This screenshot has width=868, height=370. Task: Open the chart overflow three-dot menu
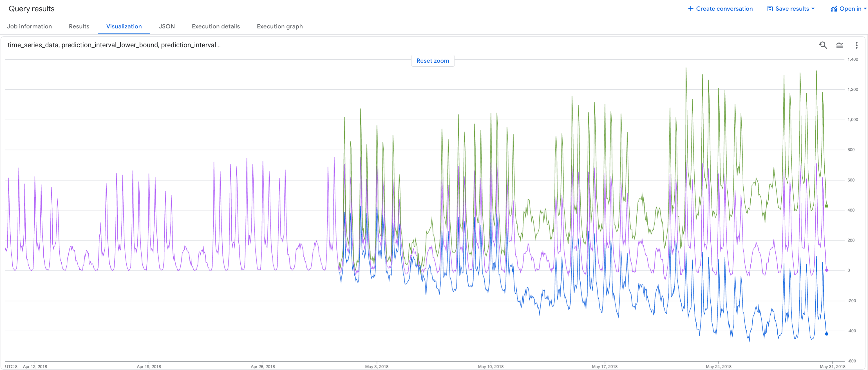(856, 45)
